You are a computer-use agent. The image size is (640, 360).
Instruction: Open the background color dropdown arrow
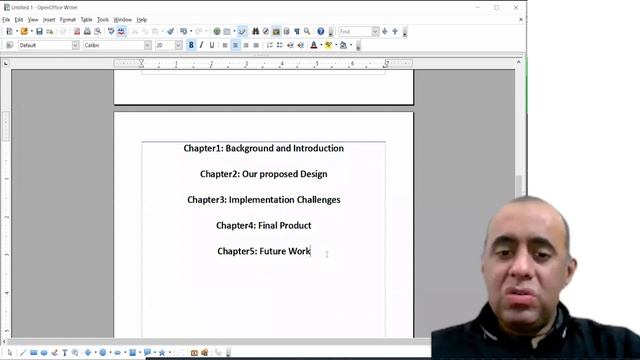[351, 45]
